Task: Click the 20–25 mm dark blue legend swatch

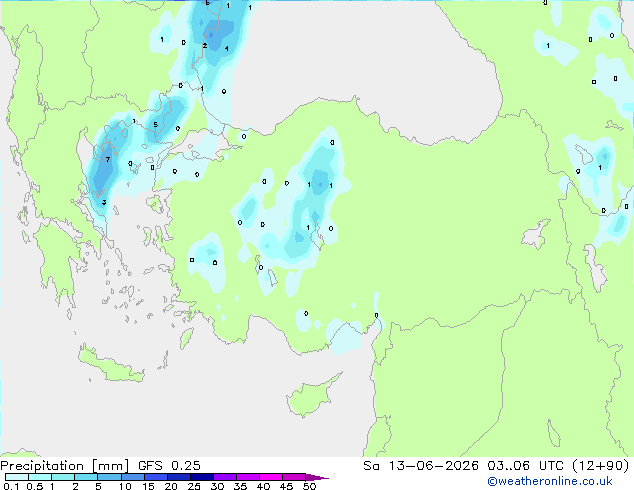Action: pos(178,477)
